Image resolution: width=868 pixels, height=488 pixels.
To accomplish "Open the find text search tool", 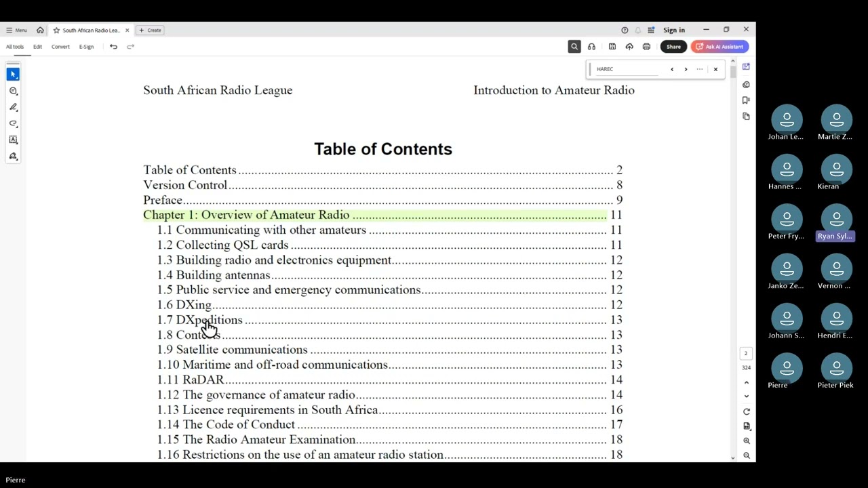I will pos(574,47).
